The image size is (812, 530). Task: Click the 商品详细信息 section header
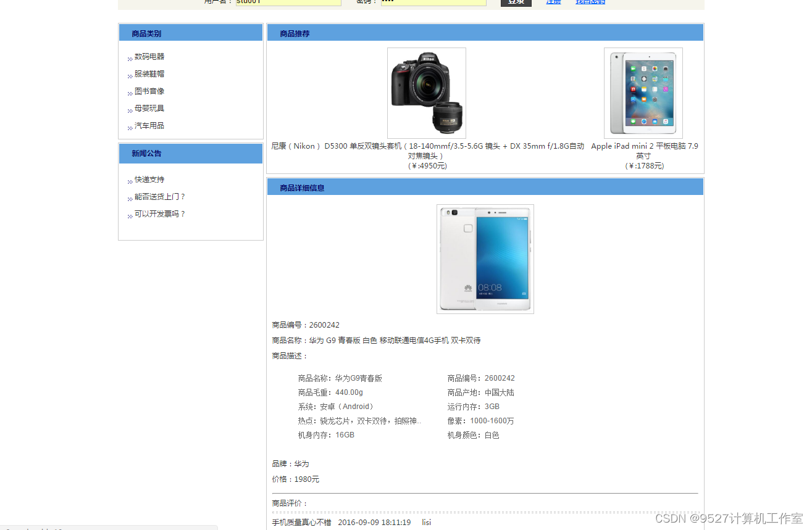(x=301, y=187)
